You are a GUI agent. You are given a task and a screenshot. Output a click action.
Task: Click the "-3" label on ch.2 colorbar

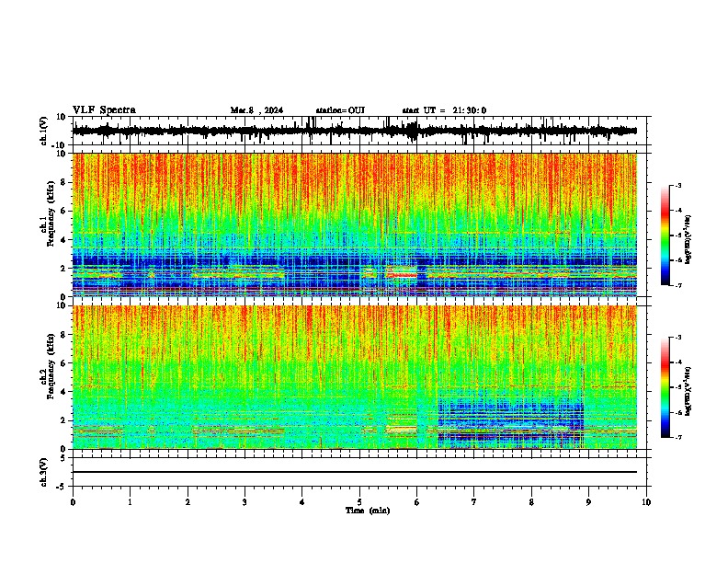coord(678,338)
